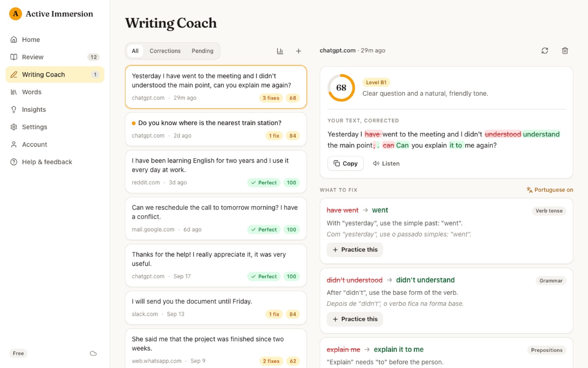The width and height of the screenshot is (588, 368).
Task: Click the Level B1 badge
Action: pos(376,82)
